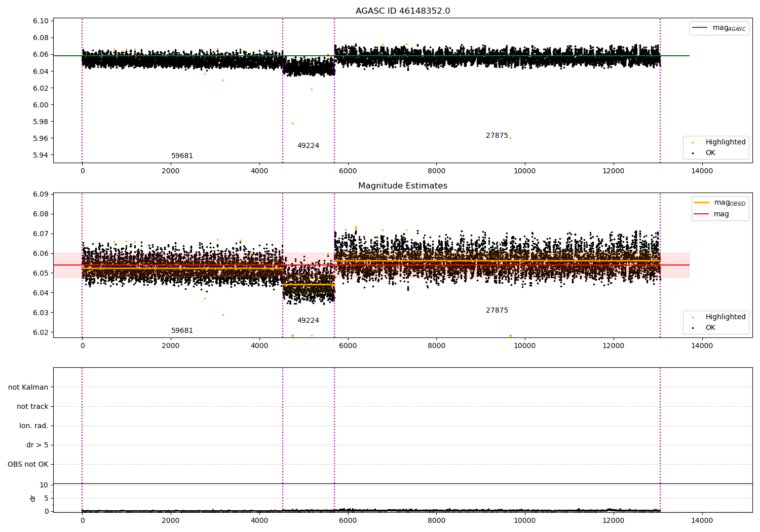This screenshot has width=760, height=532.
Task: Select the mag OBSID legend entry
Action: (x=720, y=203)
